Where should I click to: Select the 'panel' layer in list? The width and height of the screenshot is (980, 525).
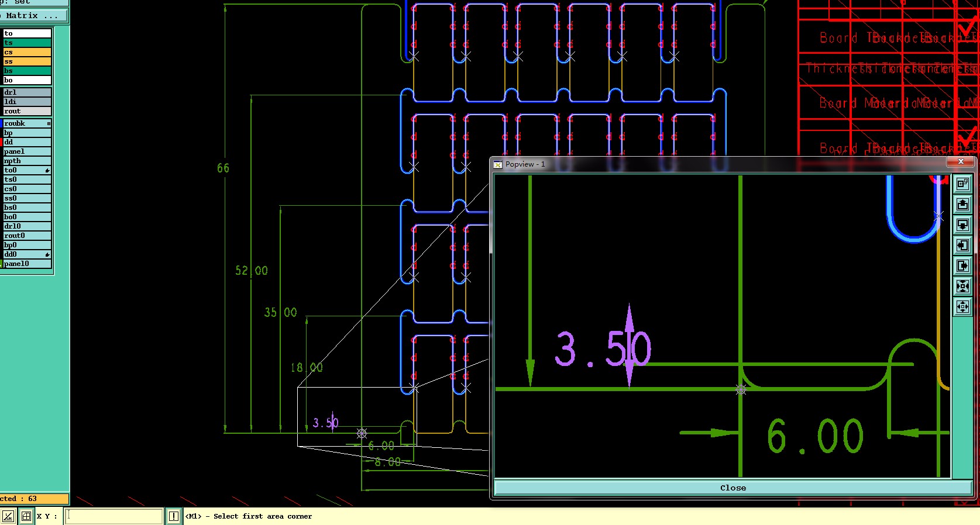[x=27, y=151]
